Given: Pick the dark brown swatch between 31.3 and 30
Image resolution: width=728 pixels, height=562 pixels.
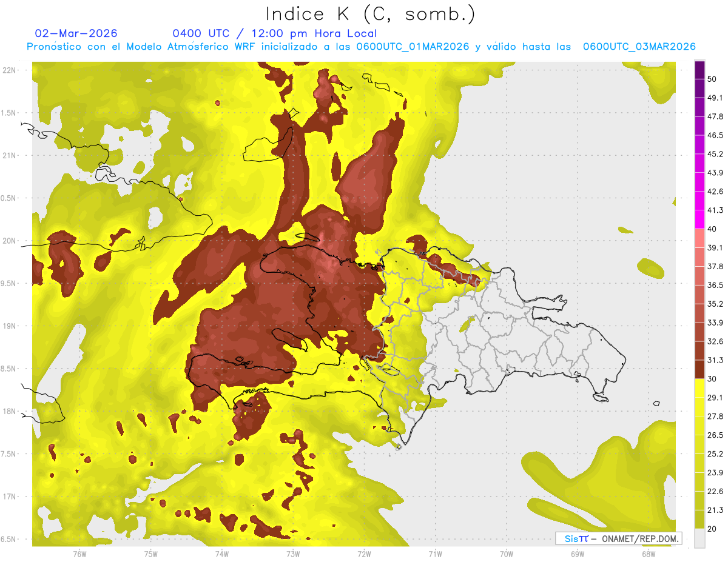Looking at the screenshot, I should click(x=699, y=369).
